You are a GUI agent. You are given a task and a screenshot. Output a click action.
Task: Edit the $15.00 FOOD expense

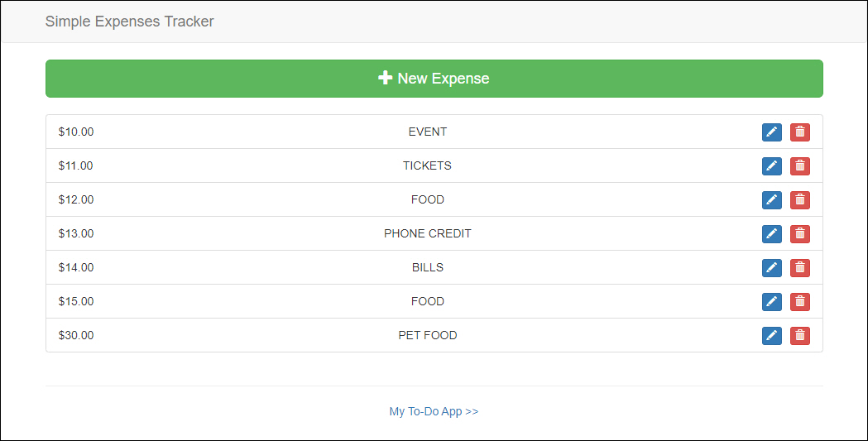click(772, 301)
